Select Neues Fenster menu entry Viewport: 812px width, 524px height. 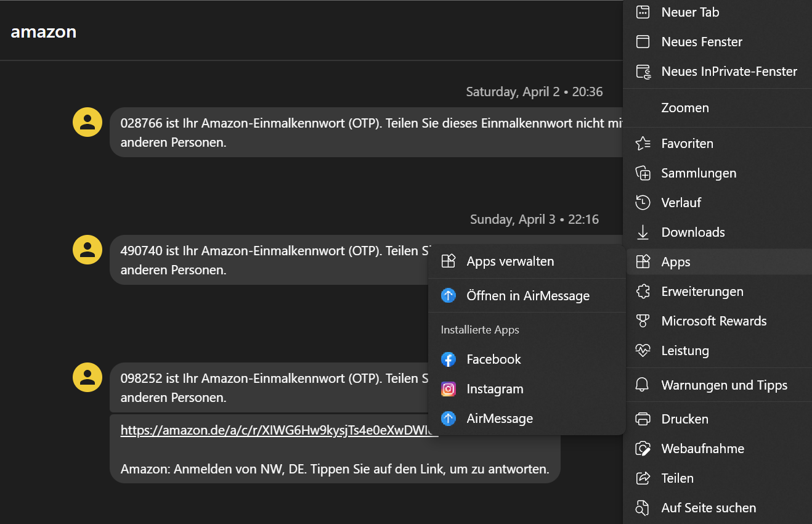718,41
